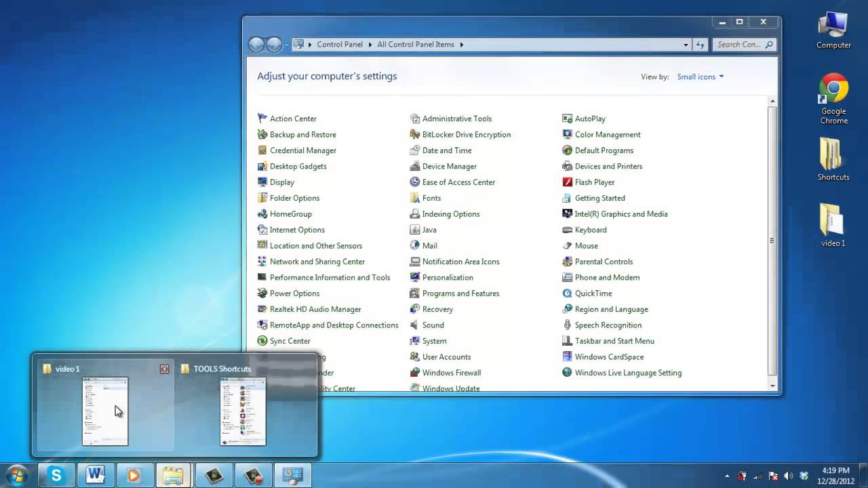Click the Fonts folder icon
The width and height of the screenshot is (868, 488).
click(415, 198)
